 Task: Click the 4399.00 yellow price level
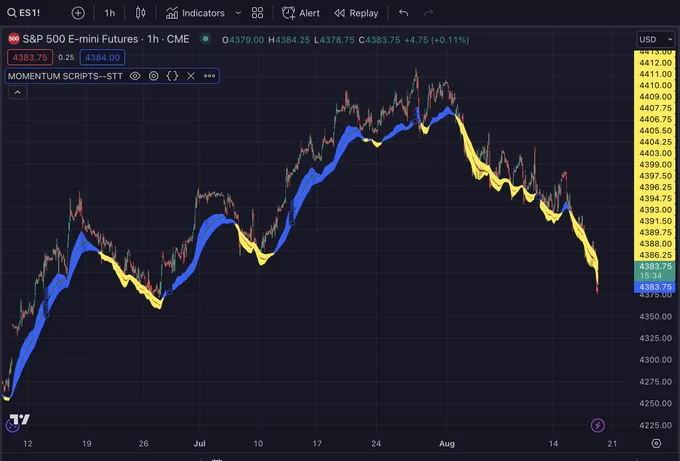click(x=655, y=164)
